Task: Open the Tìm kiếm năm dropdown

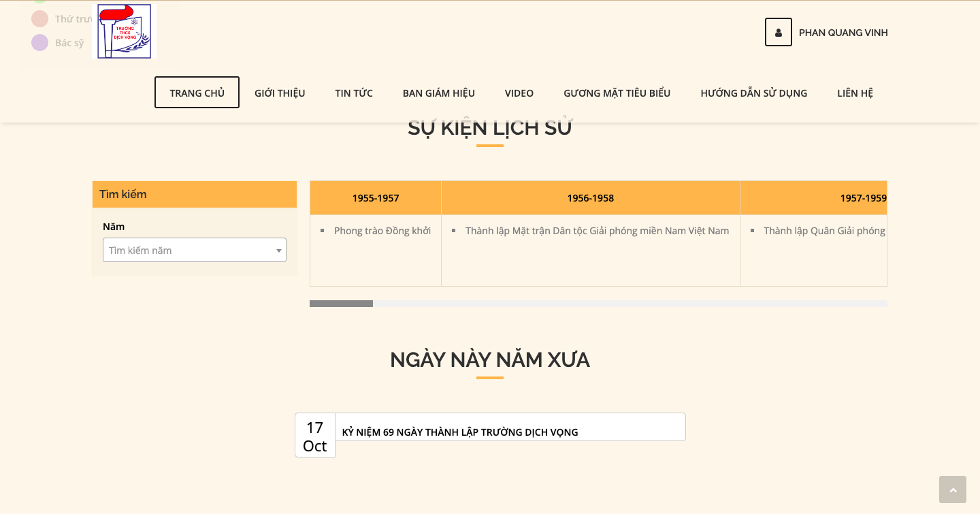Action: point(189,250)
